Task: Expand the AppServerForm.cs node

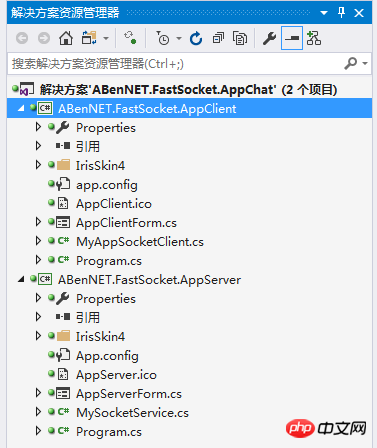Action: pos(38,393)
